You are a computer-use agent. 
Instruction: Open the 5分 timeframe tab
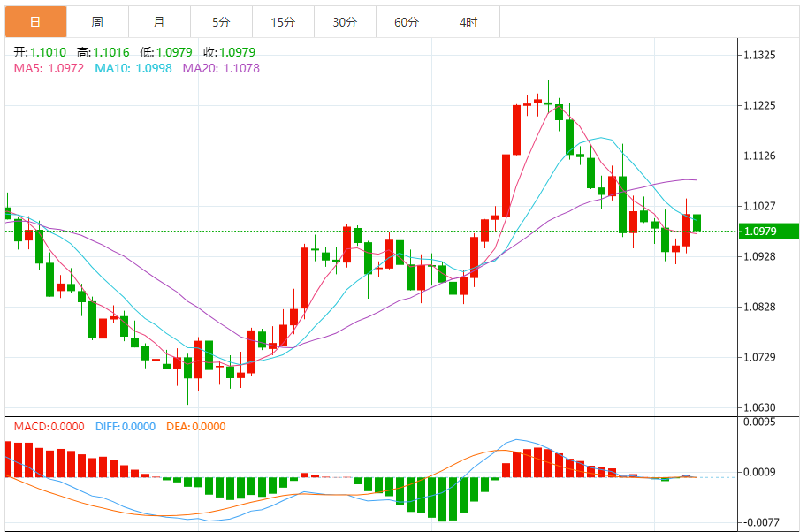pos(221,22)
